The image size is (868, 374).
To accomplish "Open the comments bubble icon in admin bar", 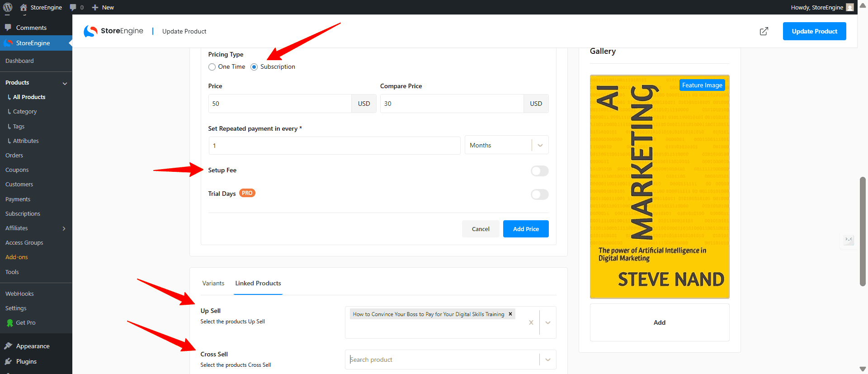I will pos(73,7).
